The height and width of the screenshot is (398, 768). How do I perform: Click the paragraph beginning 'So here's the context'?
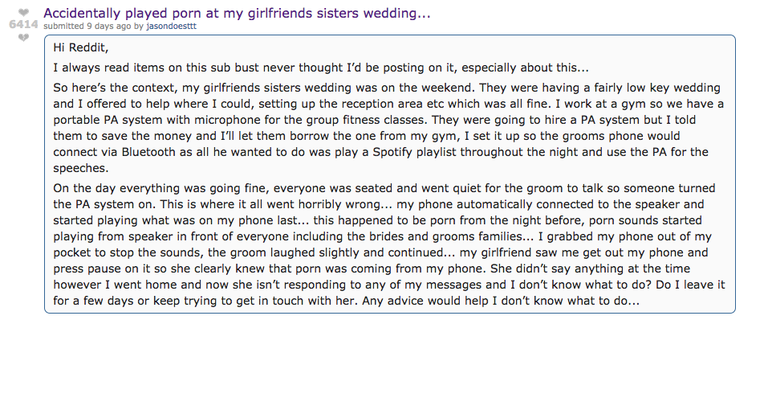[x=388, y=128]
